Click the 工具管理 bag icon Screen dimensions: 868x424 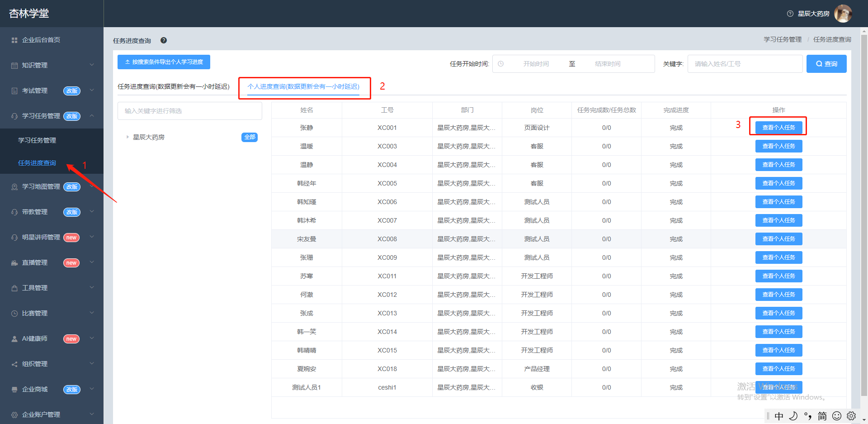14,288
